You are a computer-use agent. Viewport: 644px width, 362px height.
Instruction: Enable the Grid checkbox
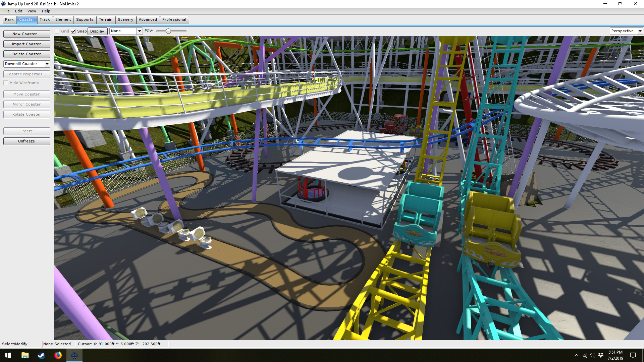point(57,31)
